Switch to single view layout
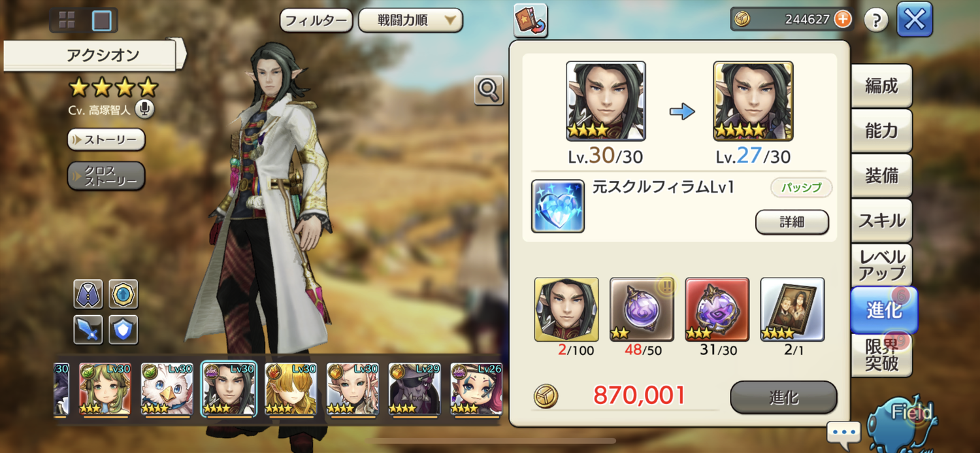The height and width of the screenshot is (453, 980). (101, 20)
